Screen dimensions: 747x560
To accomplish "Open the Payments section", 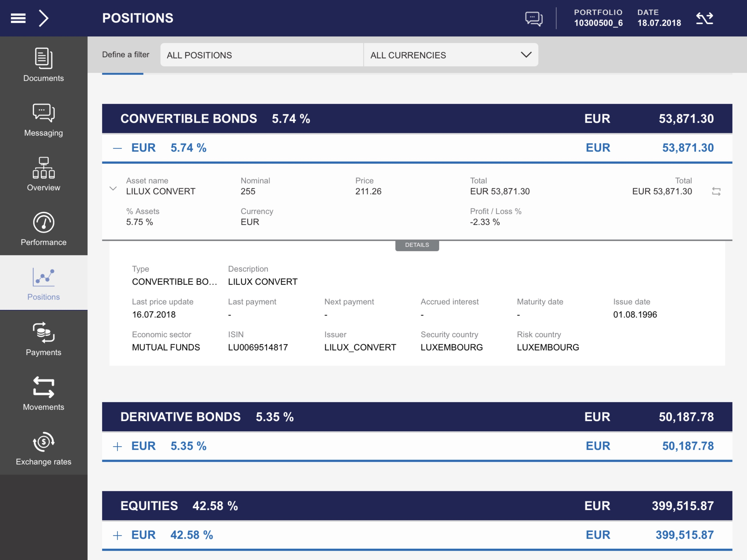I will (x=43, y=339).
